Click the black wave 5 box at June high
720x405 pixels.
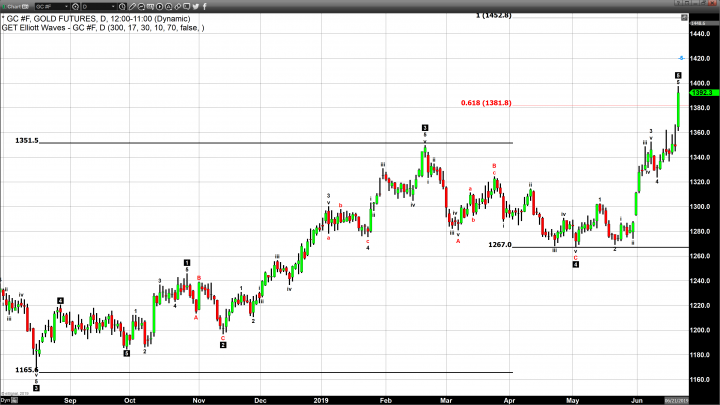point(678,75)
